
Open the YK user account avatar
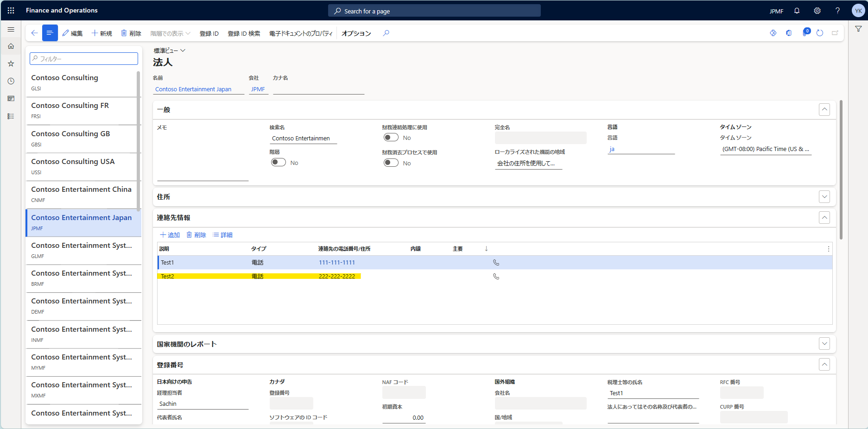(x=858, y=11)
